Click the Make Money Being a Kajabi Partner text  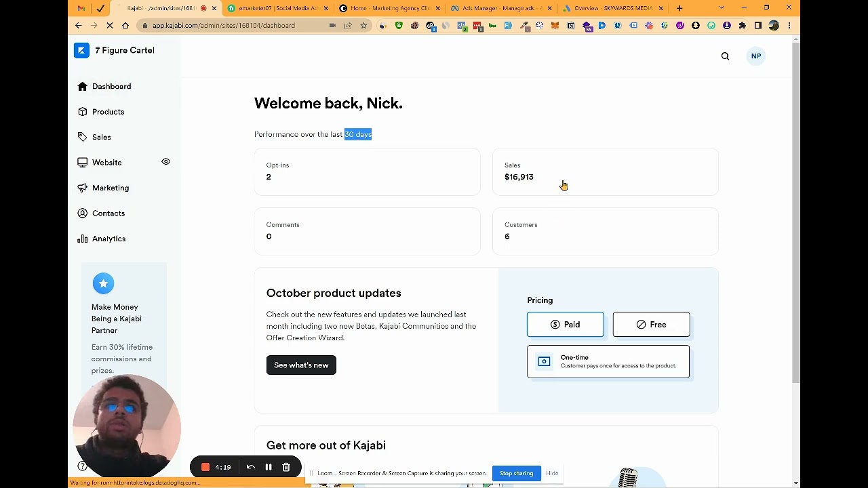point(117,319)
